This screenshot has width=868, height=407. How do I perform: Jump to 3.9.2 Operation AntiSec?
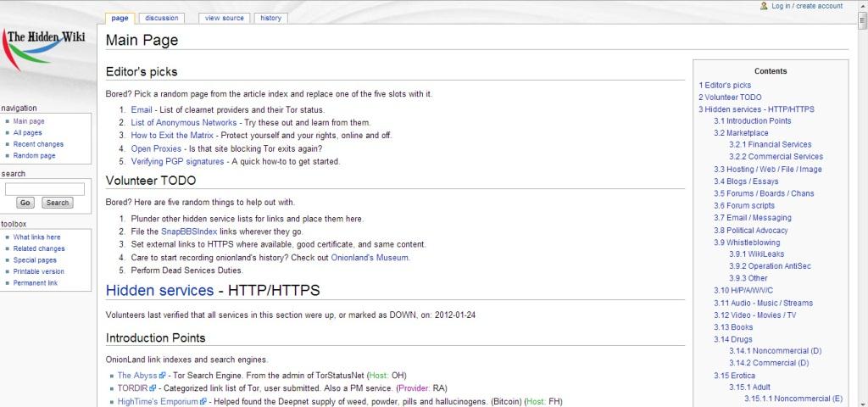pos(771,265)
